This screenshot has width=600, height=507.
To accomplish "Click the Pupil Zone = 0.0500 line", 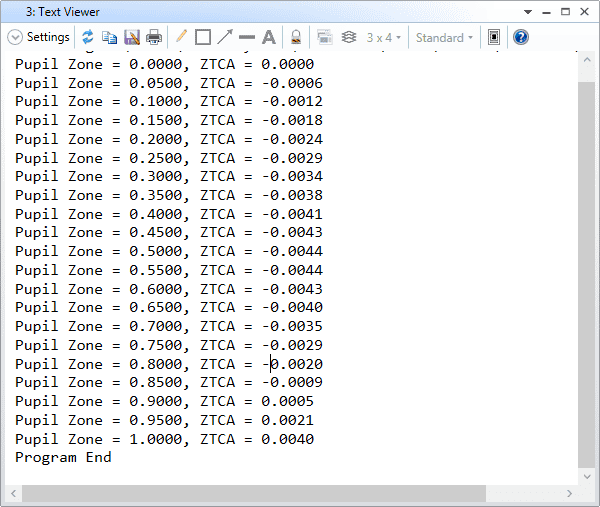I will coord(169,83).
